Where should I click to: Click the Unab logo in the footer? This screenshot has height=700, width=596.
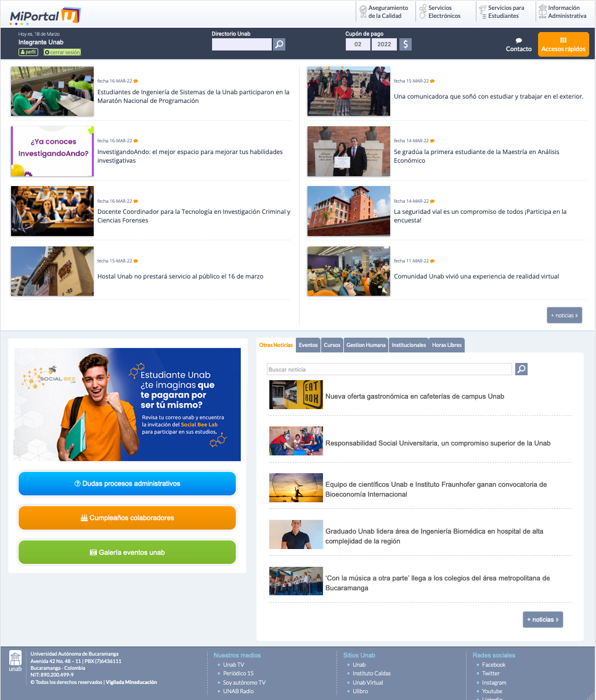pyautogui.click(x=15, y=661)
